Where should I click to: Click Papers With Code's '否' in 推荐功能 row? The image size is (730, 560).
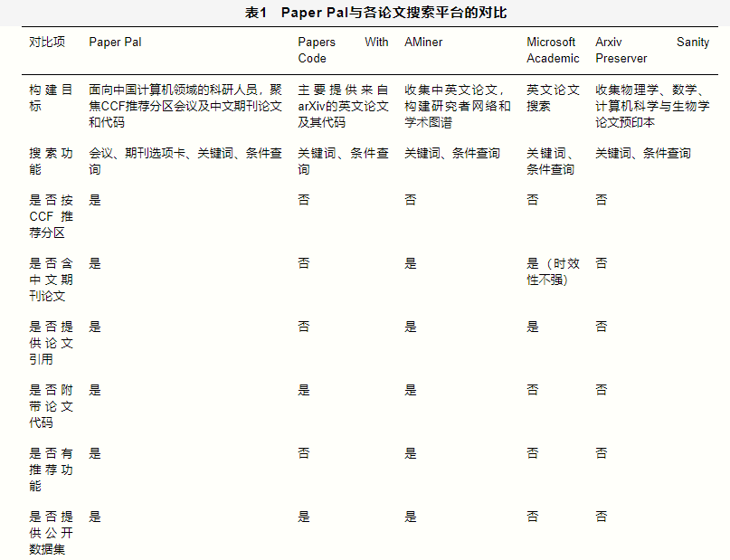coord(304,453)
